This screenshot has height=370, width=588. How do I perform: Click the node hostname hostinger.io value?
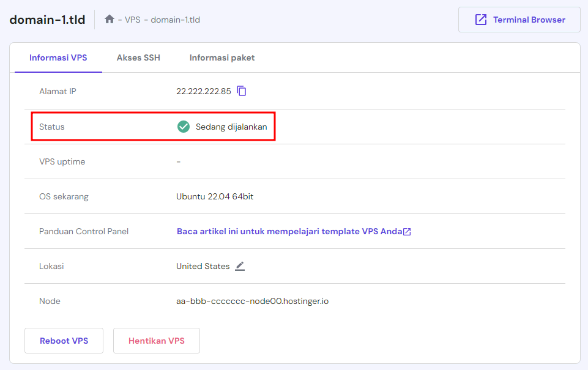tap(252, 301)
